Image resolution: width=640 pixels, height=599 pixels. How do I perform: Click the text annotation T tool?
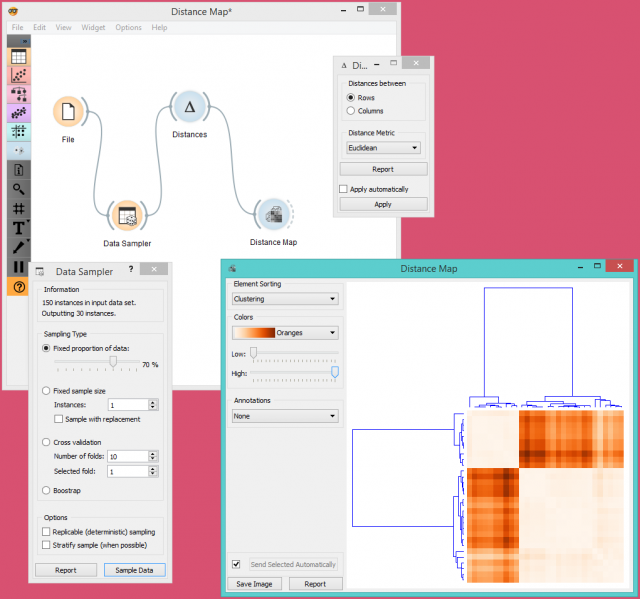pos(18,228)
